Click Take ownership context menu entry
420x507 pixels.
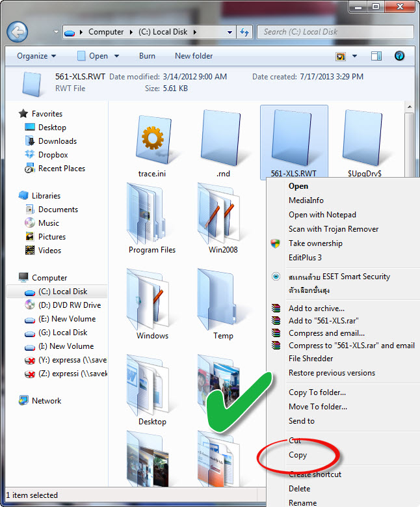(315, 243)
